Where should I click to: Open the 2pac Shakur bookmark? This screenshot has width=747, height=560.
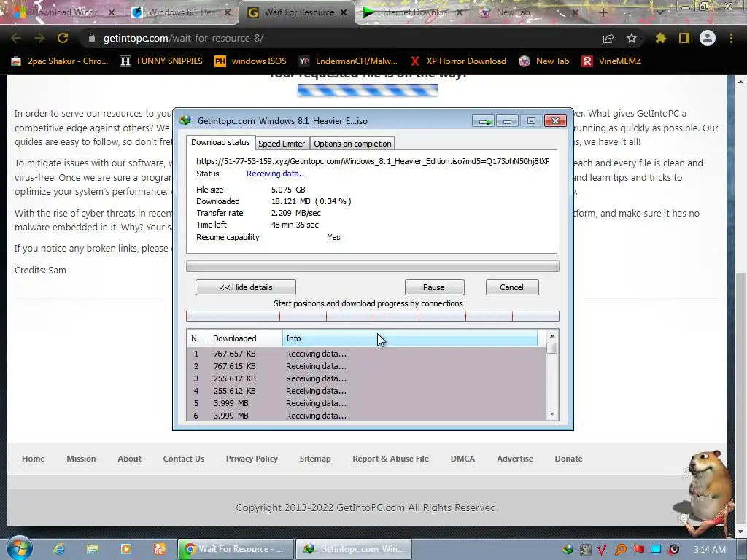tap(60, 61)
